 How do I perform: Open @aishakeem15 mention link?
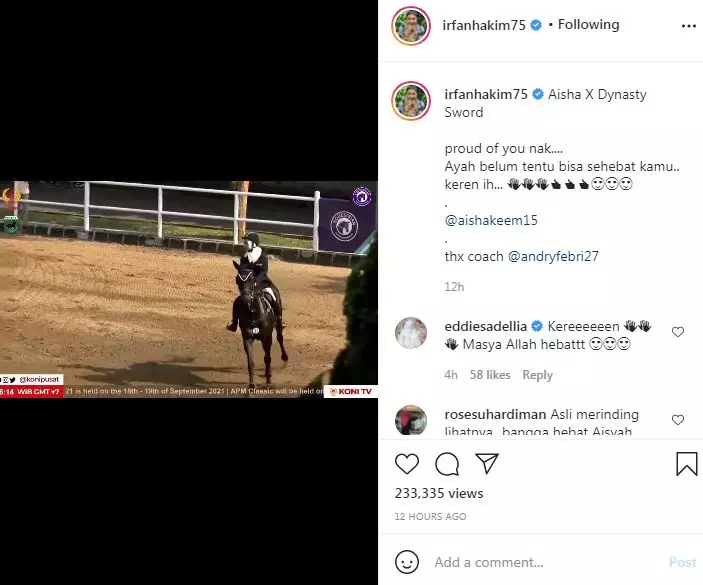(x=491, y=220)
